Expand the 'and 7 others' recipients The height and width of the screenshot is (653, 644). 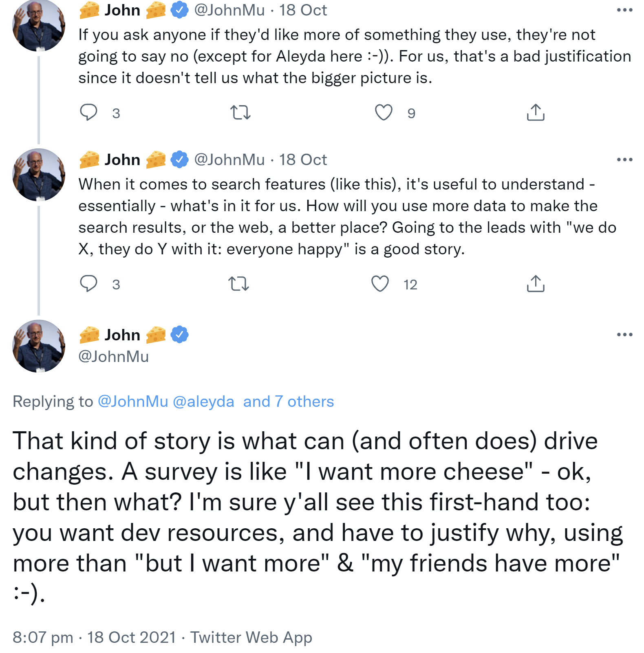pyautogui.click(x=289, y=402)
